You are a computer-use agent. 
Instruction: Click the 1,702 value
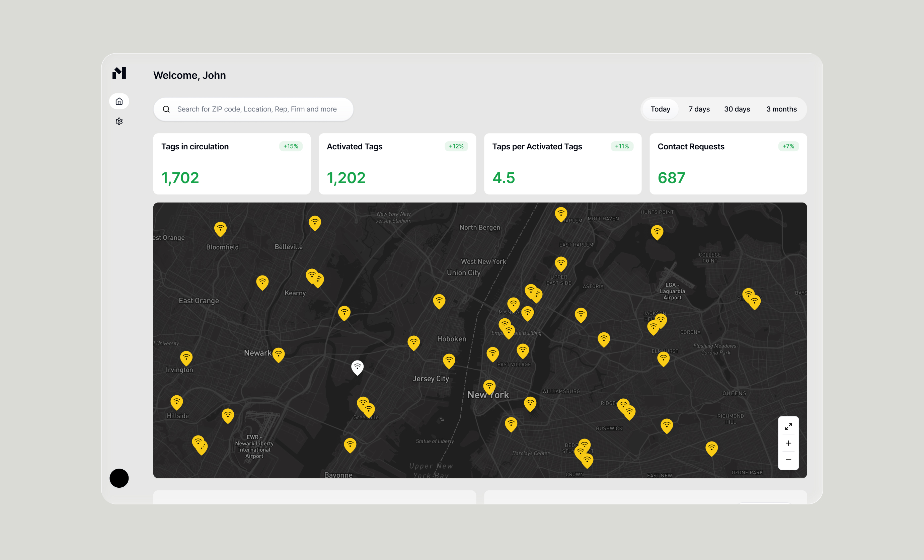[180, 178]
